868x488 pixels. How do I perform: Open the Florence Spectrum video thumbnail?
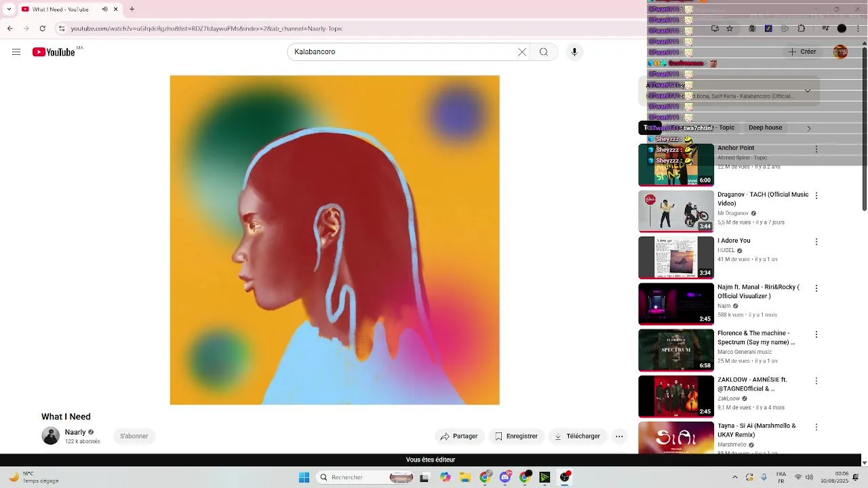tap(676, 350)
